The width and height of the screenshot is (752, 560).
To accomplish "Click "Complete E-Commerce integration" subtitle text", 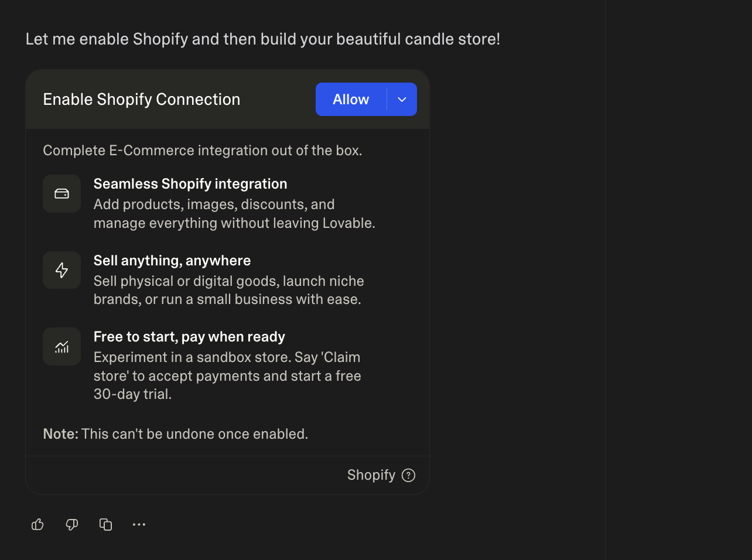I will (x=202, y=151).
